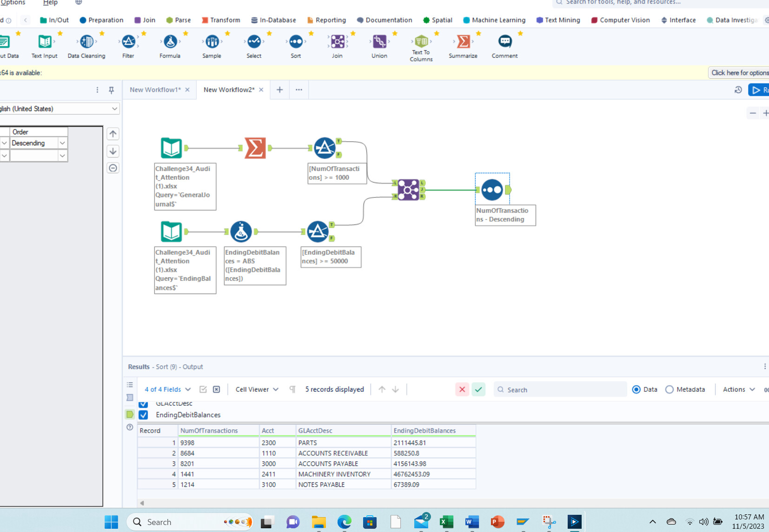Run the workflow
The height and width of the screenshot is (532, 769).
(x=759, y=90)
